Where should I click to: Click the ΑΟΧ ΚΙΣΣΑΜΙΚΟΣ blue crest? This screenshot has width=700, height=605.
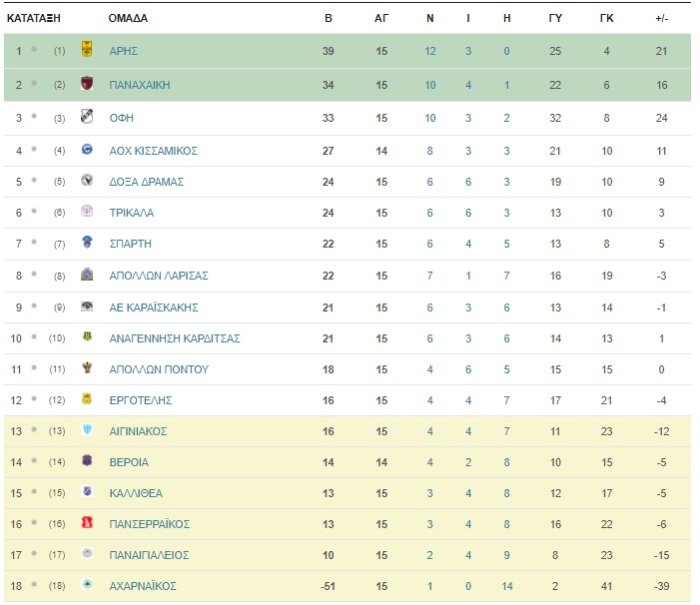coord(87,149)
